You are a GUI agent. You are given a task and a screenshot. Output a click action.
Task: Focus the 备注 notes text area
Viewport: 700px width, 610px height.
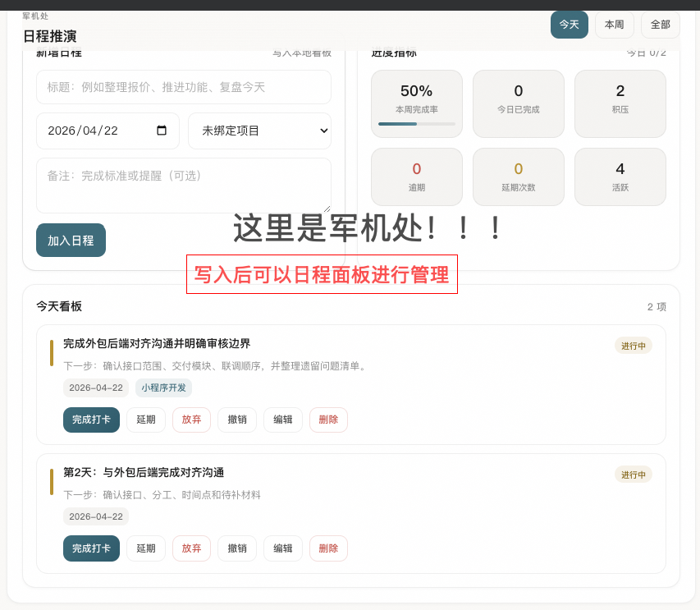[183, 185]
